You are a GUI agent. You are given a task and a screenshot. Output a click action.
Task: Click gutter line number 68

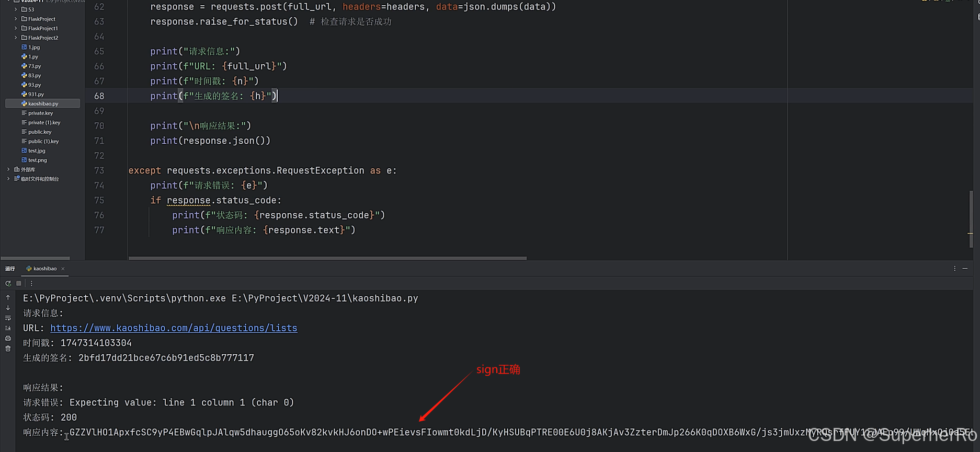(x=99, y=96)
